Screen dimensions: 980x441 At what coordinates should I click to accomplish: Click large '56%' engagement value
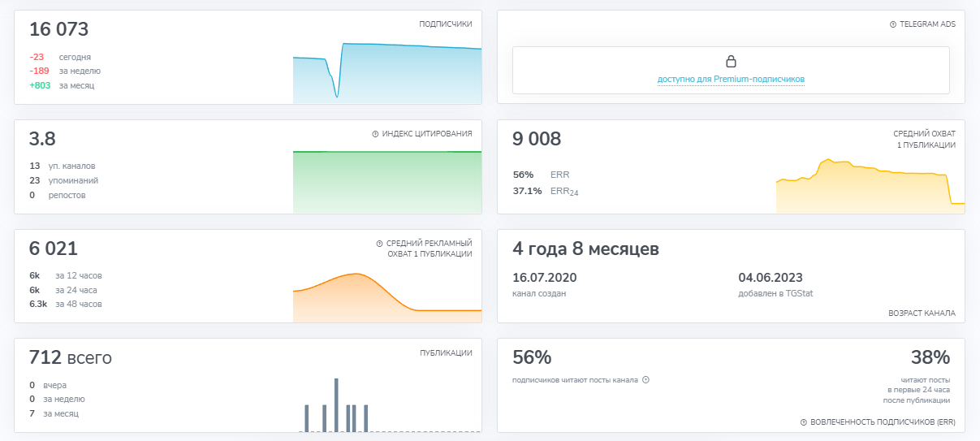[532, 357]
